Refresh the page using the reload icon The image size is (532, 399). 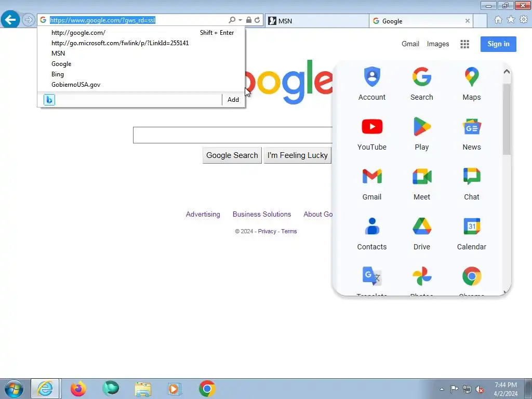257,20
